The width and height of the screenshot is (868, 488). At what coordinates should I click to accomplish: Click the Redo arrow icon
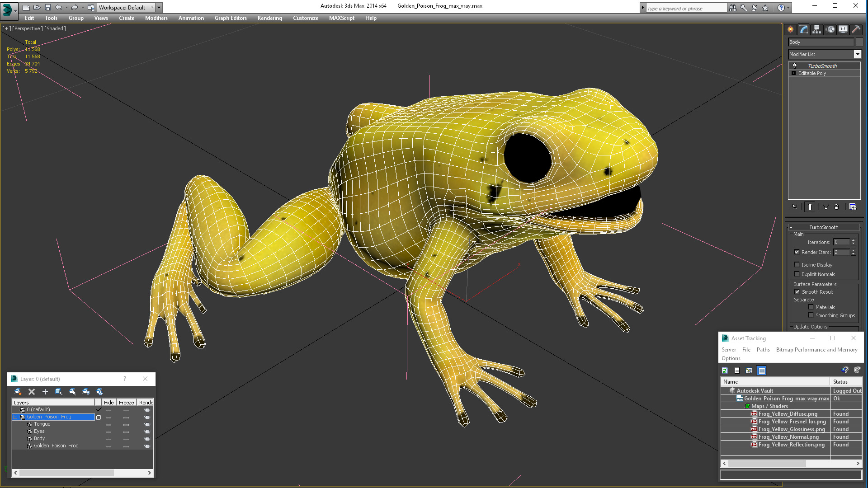(x=75, y=7)
